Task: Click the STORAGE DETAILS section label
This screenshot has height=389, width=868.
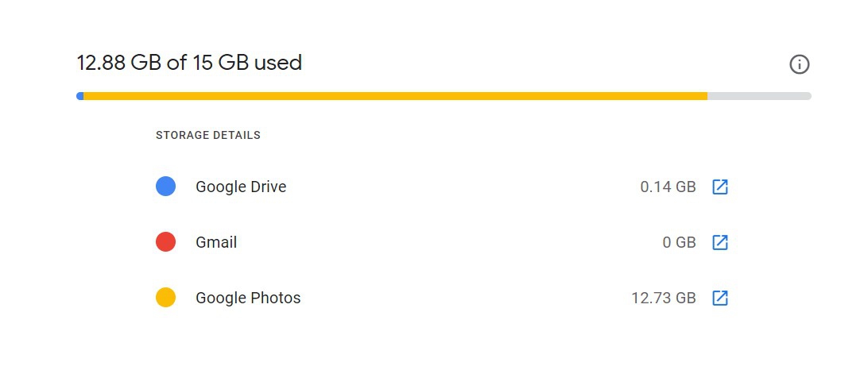Action: point(208,136)
